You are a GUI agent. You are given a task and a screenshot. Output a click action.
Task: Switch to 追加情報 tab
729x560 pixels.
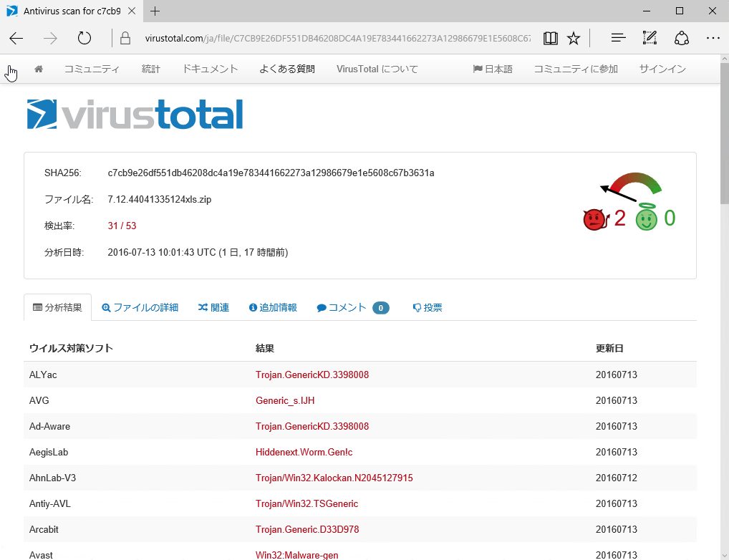[x=273, y=307]
